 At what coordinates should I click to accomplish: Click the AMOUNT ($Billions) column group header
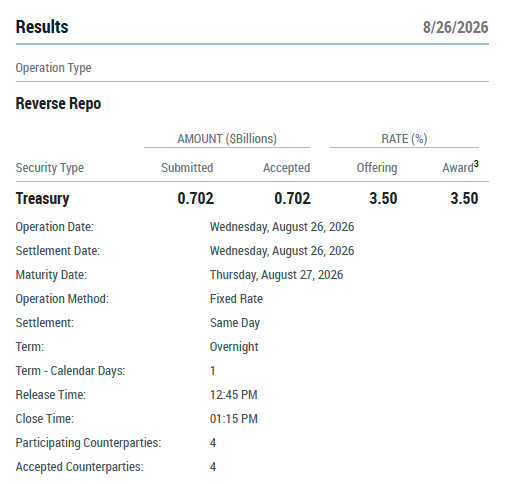(227, 139)
